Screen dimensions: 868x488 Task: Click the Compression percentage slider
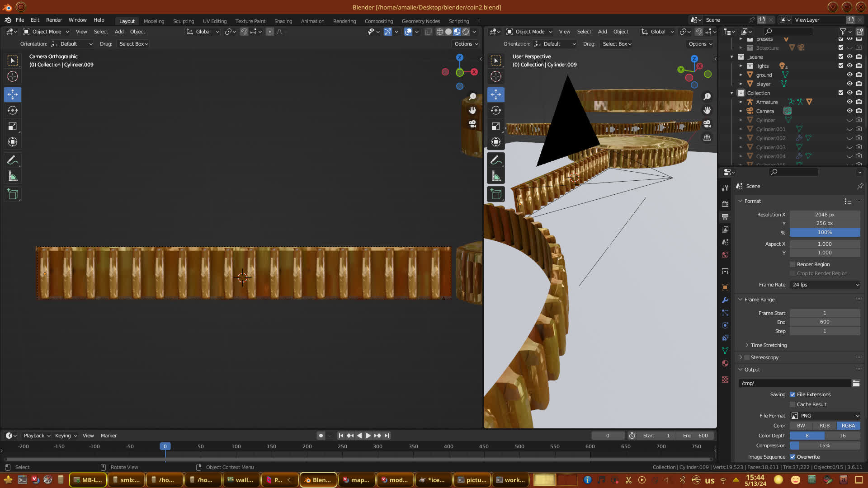(825, 446)
